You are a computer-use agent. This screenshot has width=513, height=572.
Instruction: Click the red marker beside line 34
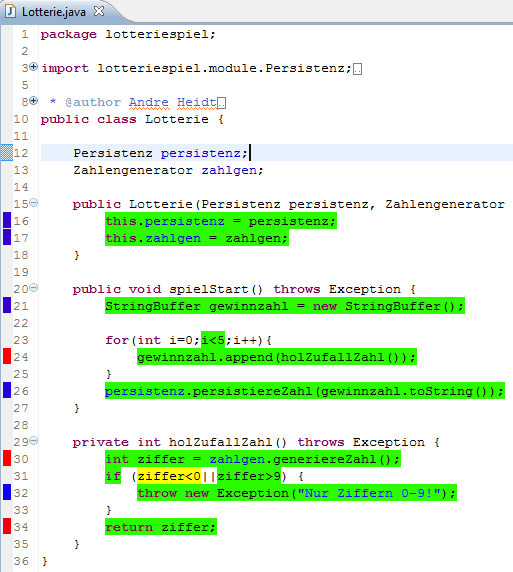point(7,526)
